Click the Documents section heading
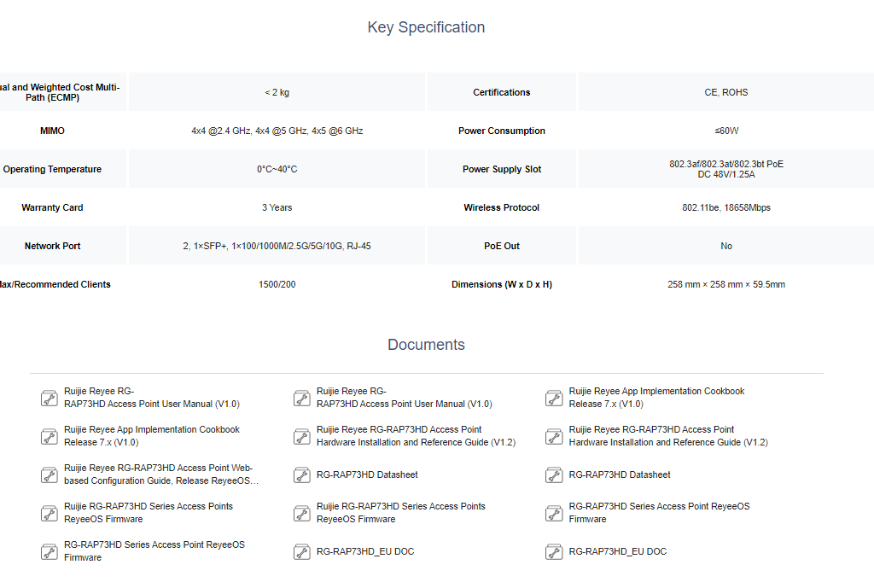Screen dimensions: 874x588 (x=426, y=345)
